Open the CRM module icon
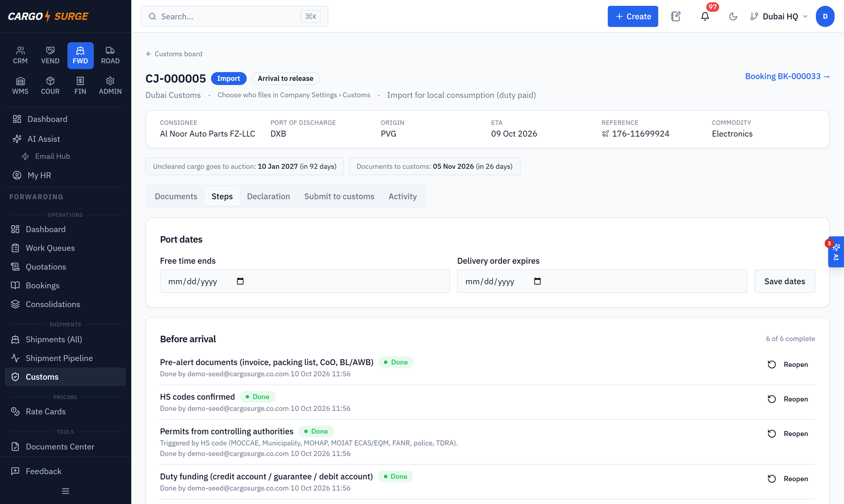844x504 pixels. [20, 55]
